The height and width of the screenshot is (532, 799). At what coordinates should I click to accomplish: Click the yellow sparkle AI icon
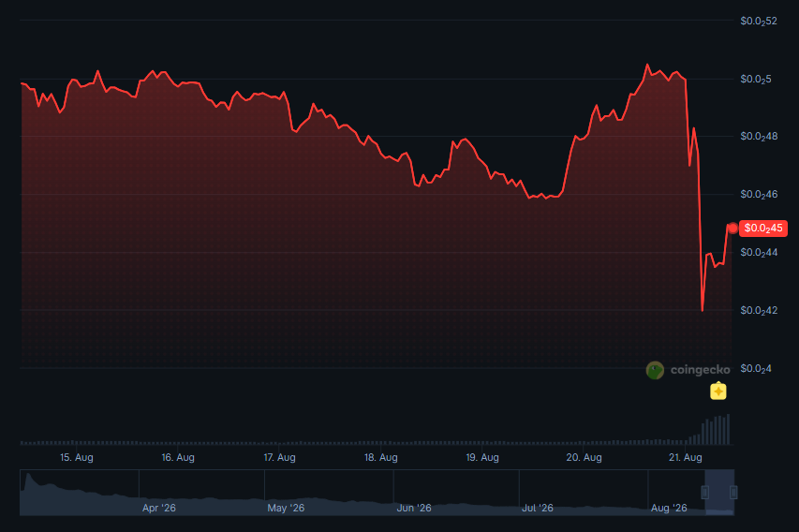(718, 392)
